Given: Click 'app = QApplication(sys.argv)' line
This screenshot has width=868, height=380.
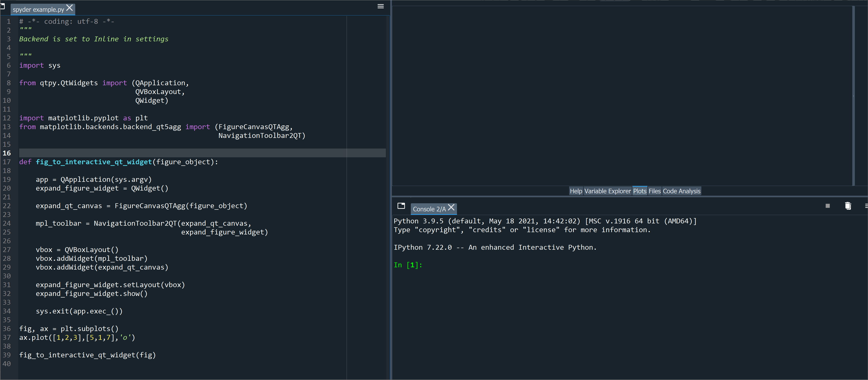Looking at the screenshot, I should pyautogui.click(x=94, y=179).
